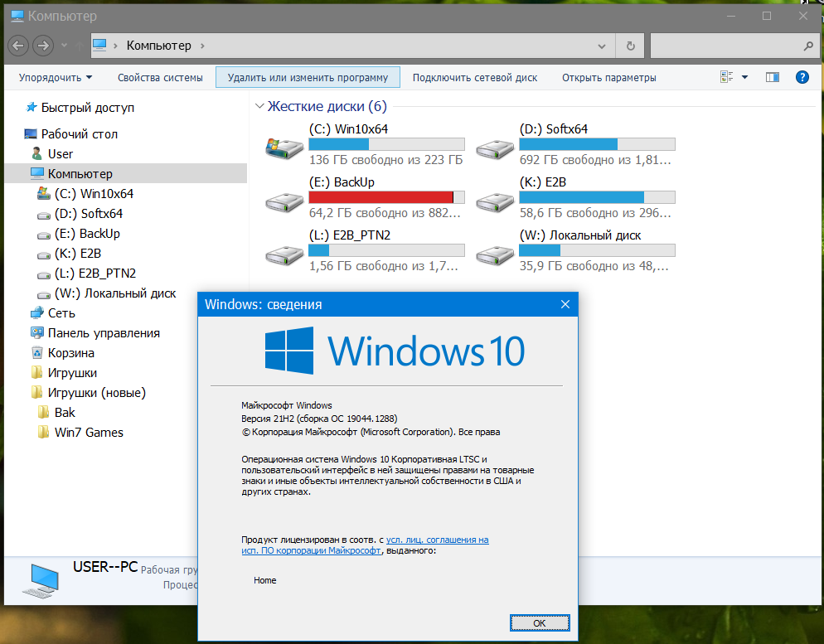The image size is (824, 644).
Task: Click USER--PC computer icon in details pane
Action: pyautogui.click(x=41, y=580)
